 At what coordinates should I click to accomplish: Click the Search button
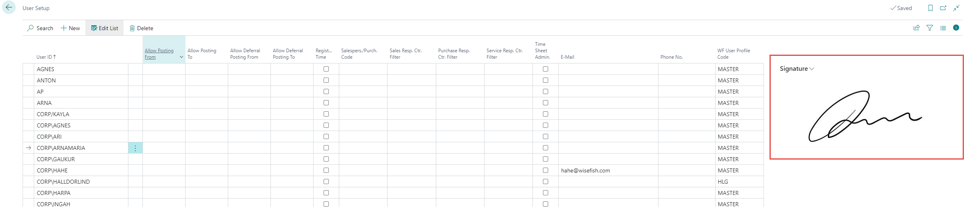pos(40,28)
